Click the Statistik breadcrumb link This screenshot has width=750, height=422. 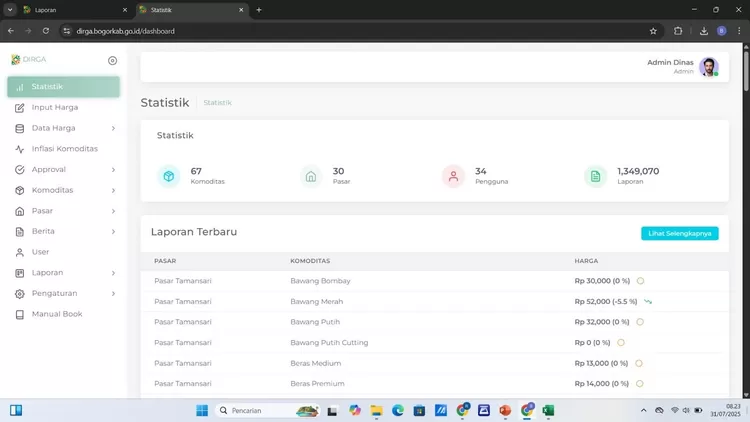pos(217,102)
